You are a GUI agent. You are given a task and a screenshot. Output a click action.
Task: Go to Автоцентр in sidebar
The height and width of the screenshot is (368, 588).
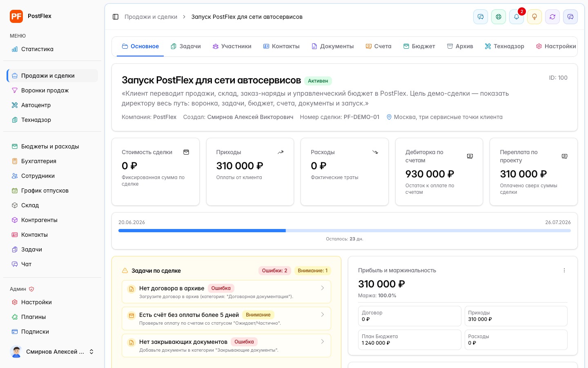point(52,105)
